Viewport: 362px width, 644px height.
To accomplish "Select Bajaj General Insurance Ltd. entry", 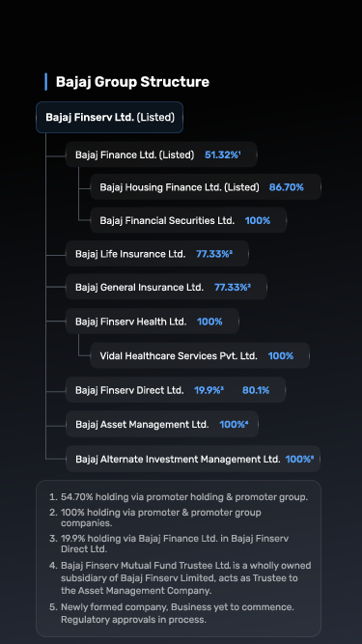I will 166,287.
